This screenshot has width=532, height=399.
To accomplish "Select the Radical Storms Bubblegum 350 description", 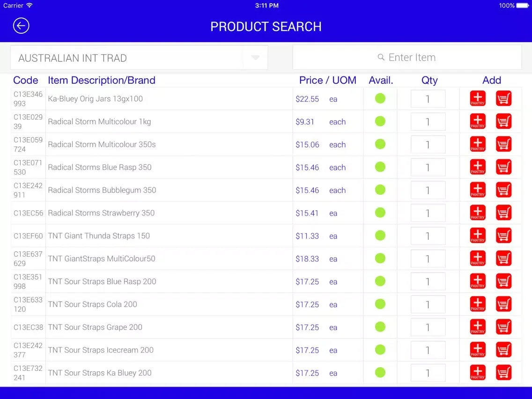I will tap(102, 190).
